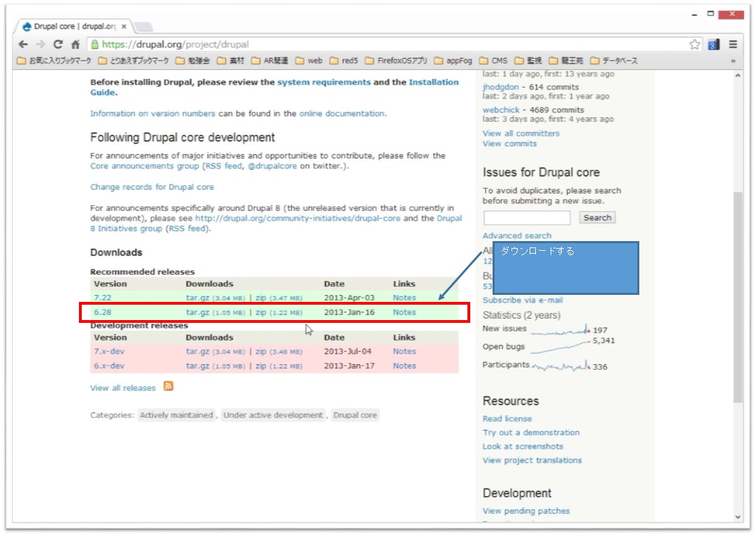Click the vertical scrollbar thumb
Image resolution: width=756 pixels, height=536 pixels.
pyautogui.click(x=738, y=297)
